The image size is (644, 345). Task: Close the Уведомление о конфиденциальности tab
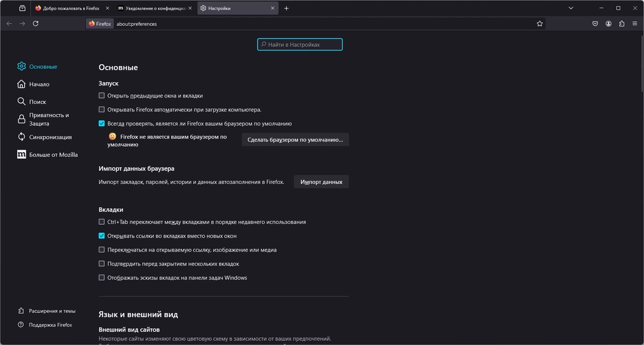click(x=190, y=8)
